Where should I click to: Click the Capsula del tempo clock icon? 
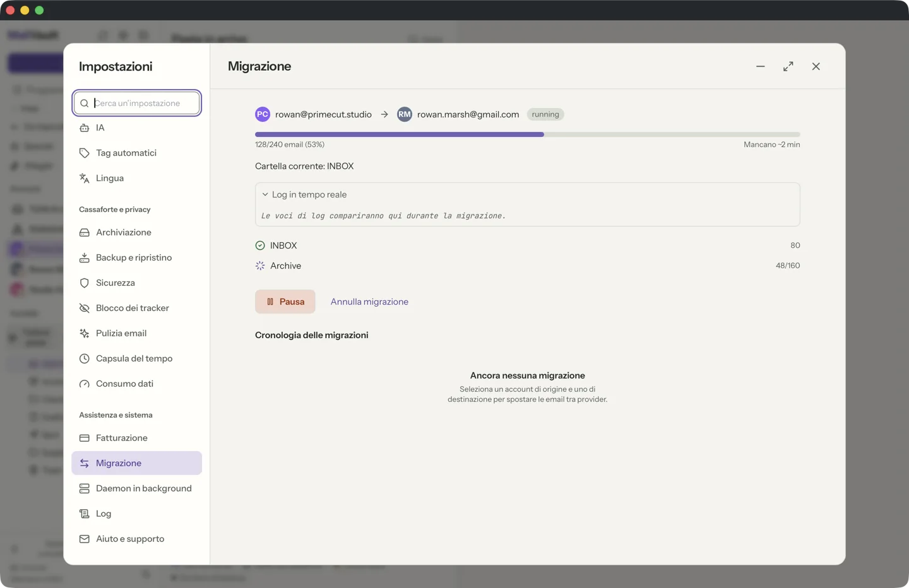[84, 359]
